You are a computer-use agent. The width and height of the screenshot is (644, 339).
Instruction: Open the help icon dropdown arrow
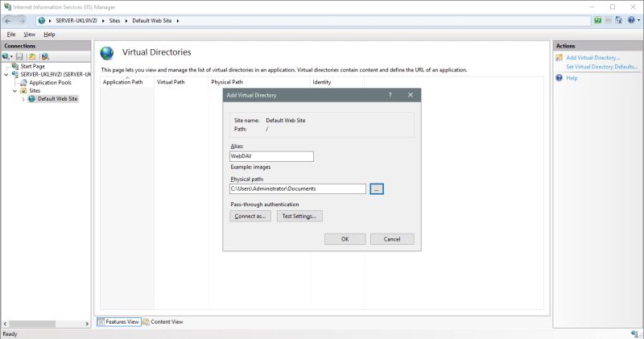click(638, 20)
